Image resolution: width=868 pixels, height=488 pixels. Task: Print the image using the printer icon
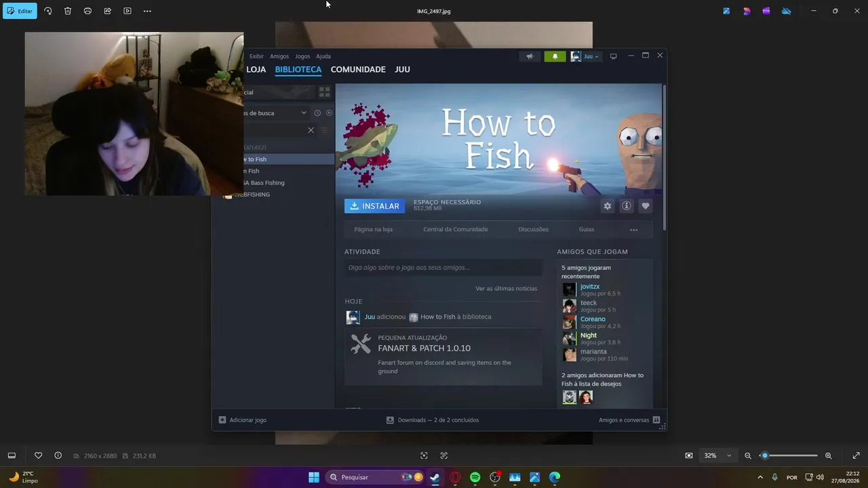[x=87, y=11]
